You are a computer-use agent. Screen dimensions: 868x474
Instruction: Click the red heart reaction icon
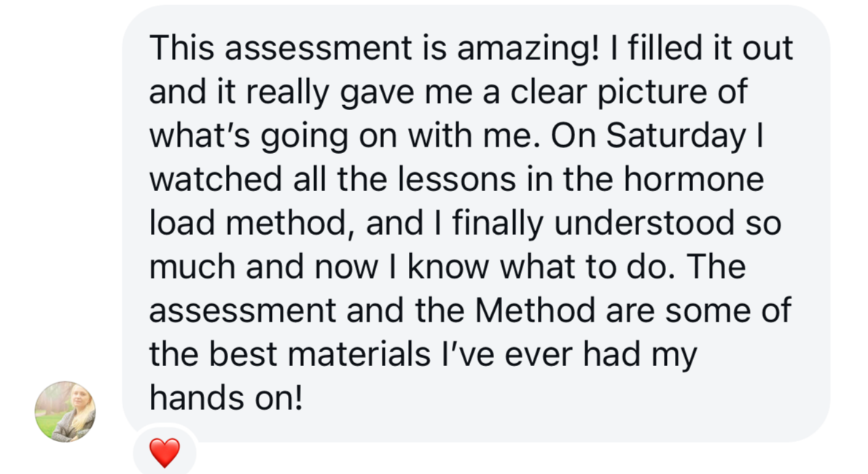165,452
